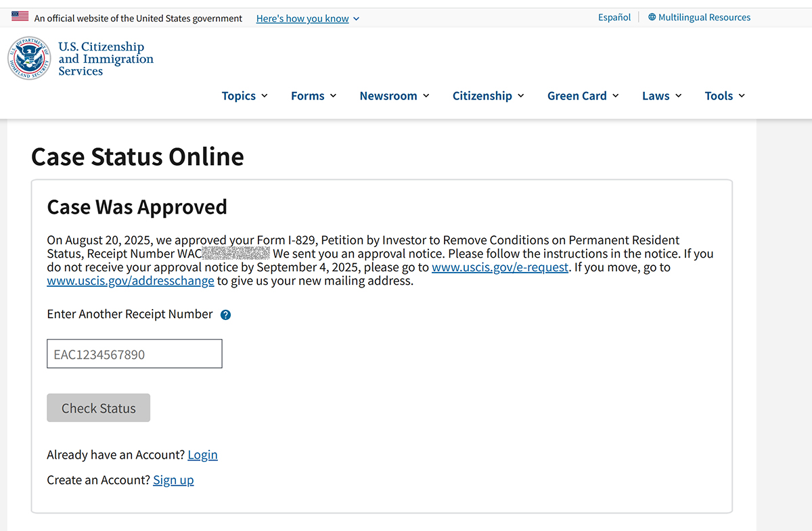The height and width of the screenshot is (531, 812).
Task: Expand the 'Here's how you know' banner
Action: [x=308, y=18]
